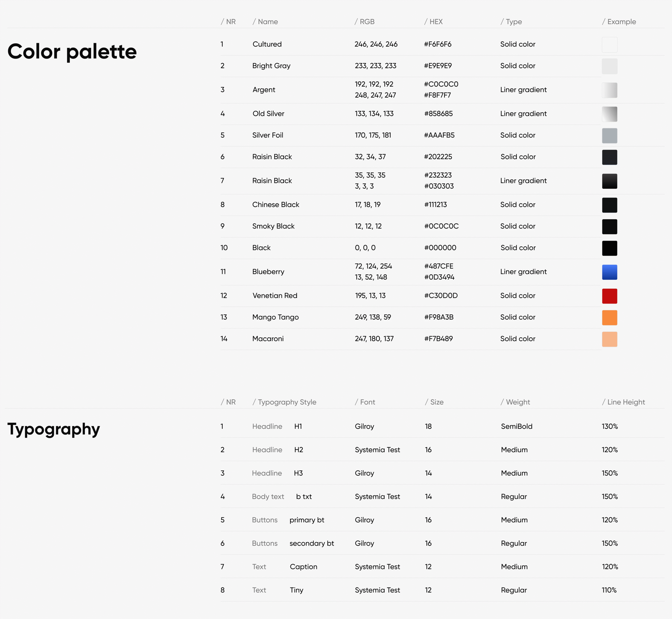Click the HEX column header
The height and width of the screenshot is (619, 672).
[433, 22]
